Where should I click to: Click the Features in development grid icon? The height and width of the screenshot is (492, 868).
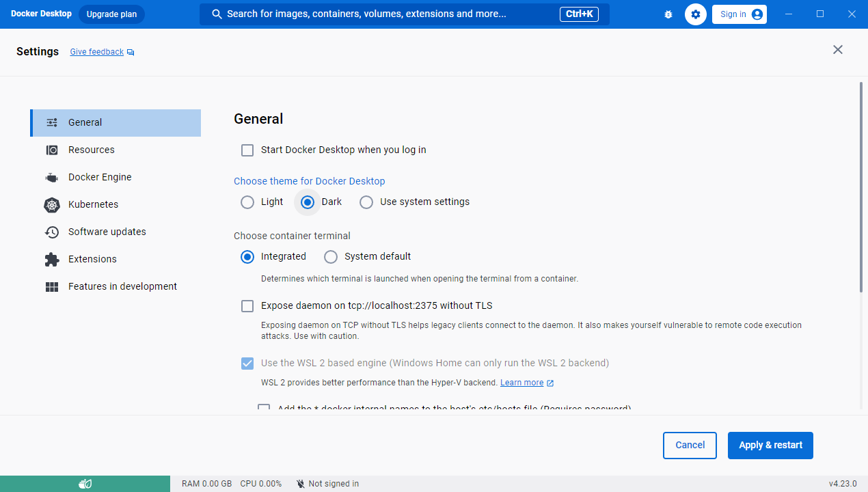(x=52, y=287)
